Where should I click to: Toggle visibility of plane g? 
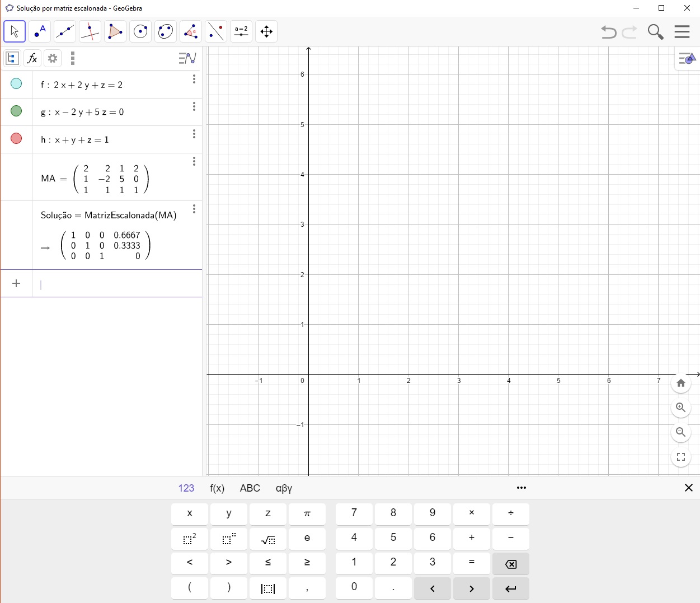(x=16, y=111)
